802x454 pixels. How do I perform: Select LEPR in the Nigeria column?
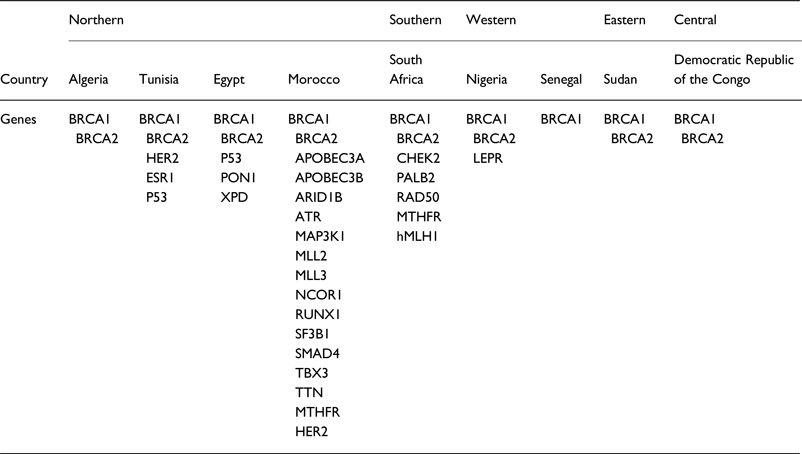pyautogui.click(x=490, y=158)
